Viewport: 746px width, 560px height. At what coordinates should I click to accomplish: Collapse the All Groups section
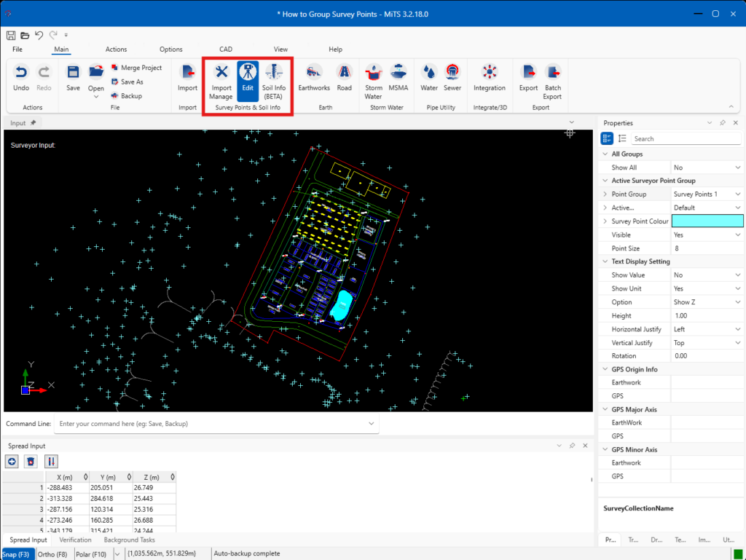605,154
